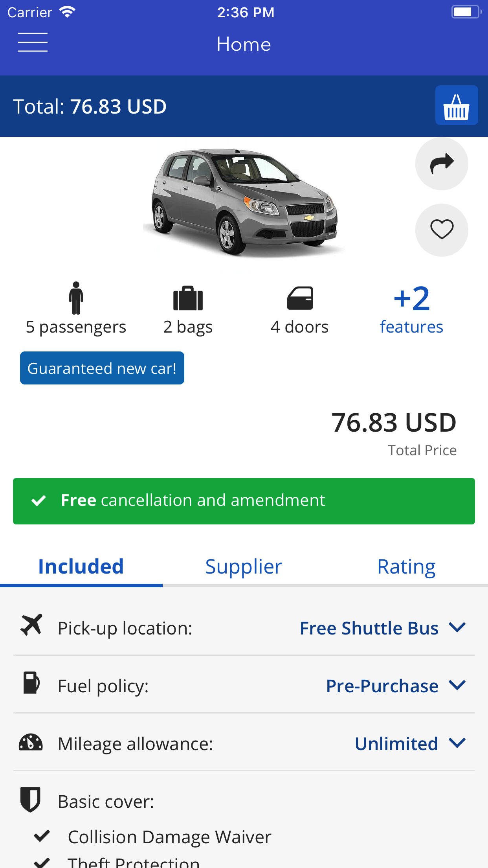This screenshot has height=868, width=488.
Task: Tap the car door icon
Action: (x=300, y=298)
